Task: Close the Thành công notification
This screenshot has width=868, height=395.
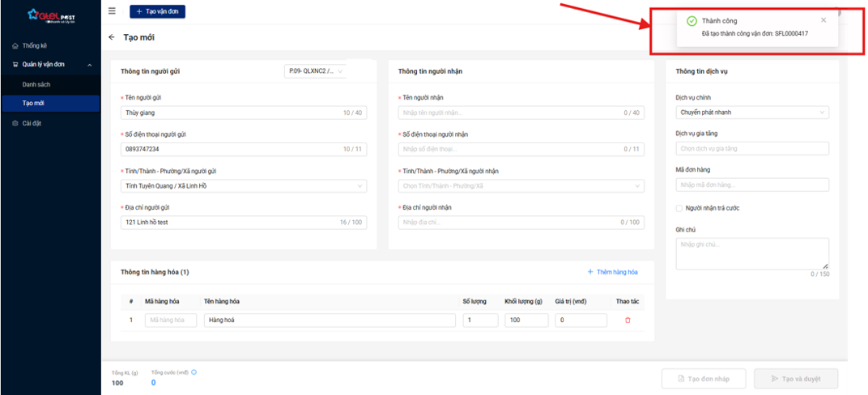Action: tap(823, 20)
